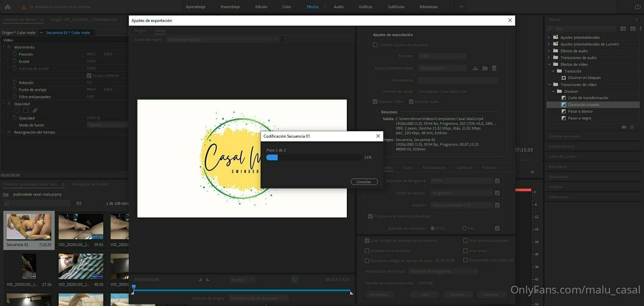
Task: Click the Metadatos button
Action: click(379, 294)
